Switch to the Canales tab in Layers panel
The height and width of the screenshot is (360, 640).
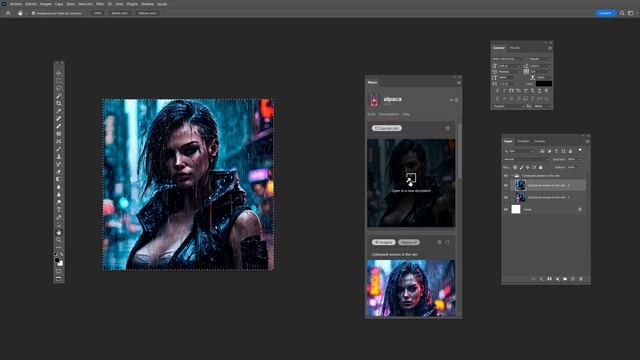point(540,141)
